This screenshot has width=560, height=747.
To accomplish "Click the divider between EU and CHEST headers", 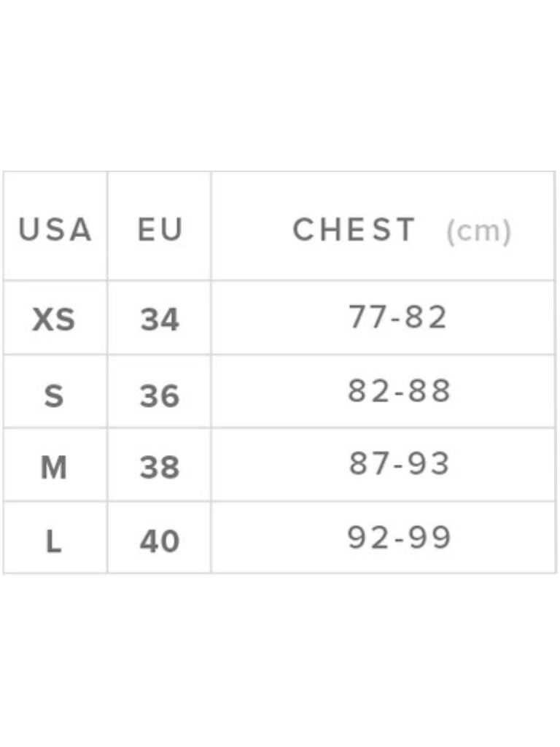I will coord(211,226).
